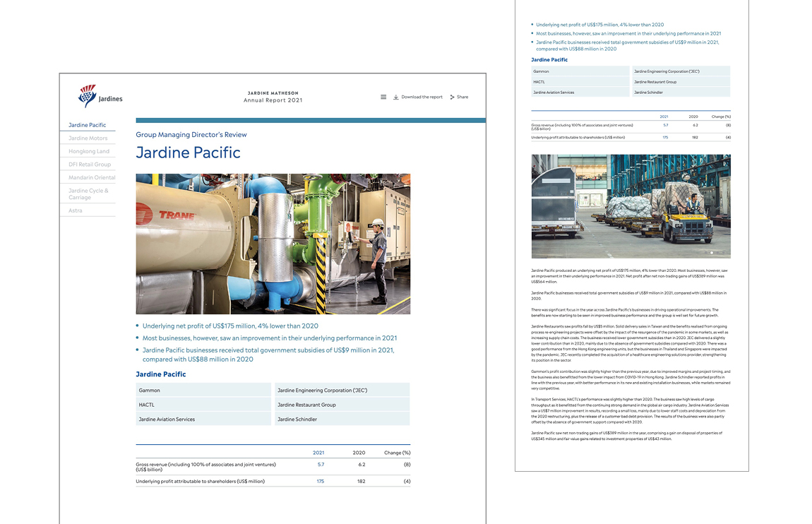
Task: Open the Hongkong Land section
Action: click(88, 151)
